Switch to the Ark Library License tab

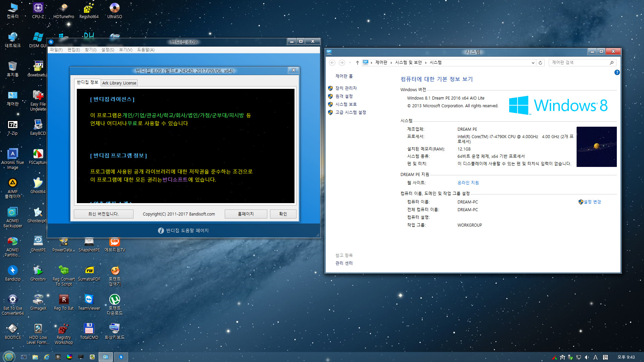(119, 83)
